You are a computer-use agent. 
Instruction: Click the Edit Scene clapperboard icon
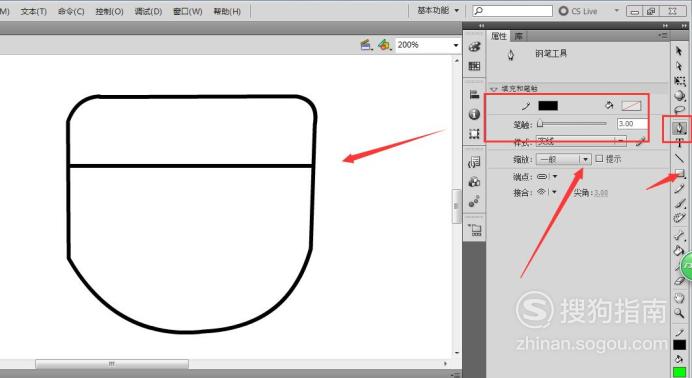coord(366,45)
